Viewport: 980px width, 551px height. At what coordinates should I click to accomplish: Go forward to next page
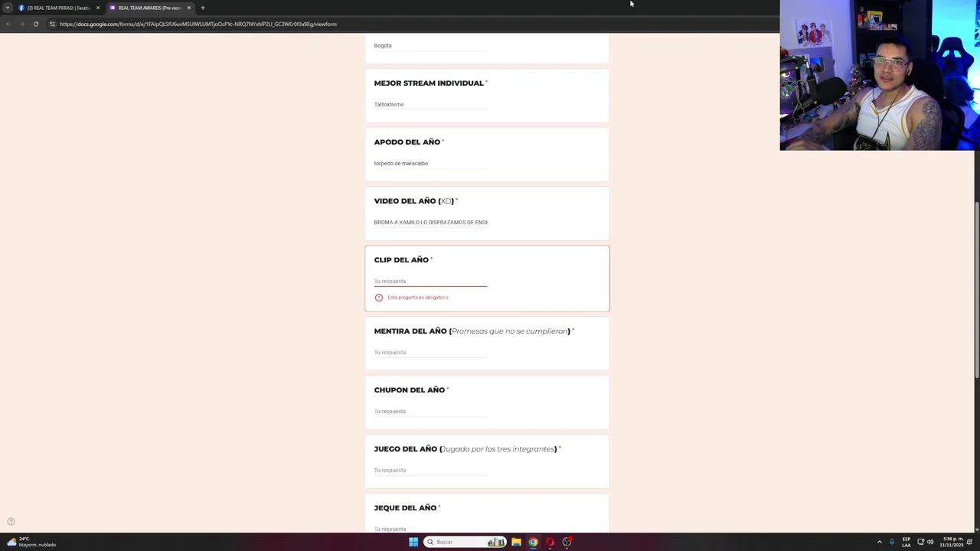click(x=21, y=24)
